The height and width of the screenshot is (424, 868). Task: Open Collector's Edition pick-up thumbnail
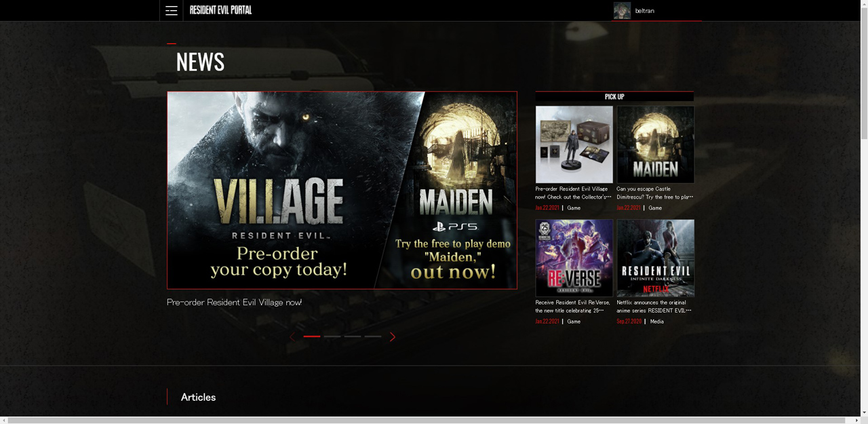click(574, 144)
